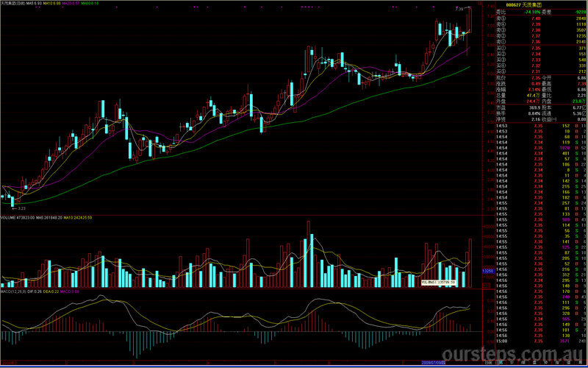Click the yellow MA10 6.88 label
Viewport: 588px width, 368px height.
pyautogui.click(x=51, y=3)
